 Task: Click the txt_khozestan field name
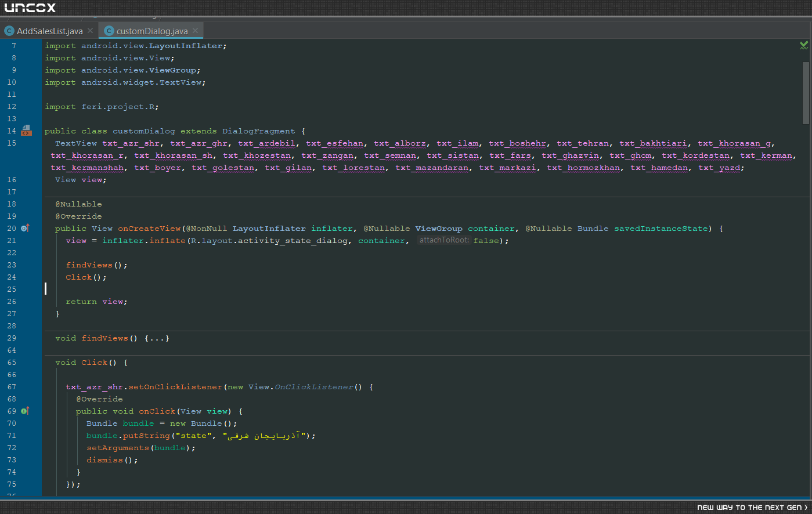[257, 155]
